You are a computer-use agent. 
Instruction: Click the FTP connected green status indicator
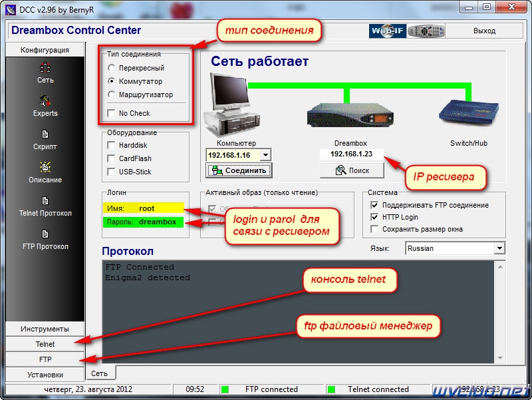225,389
